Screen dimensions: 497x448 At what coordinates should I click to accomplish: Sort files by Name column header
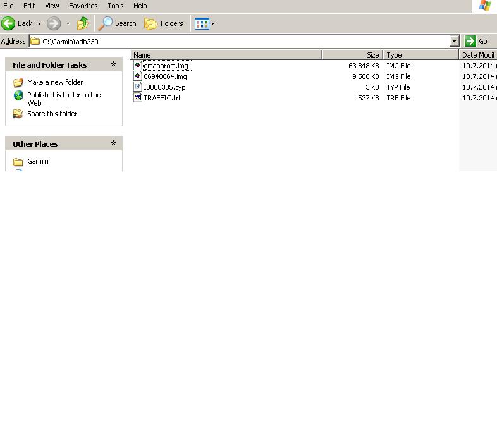tap(226, 55)
